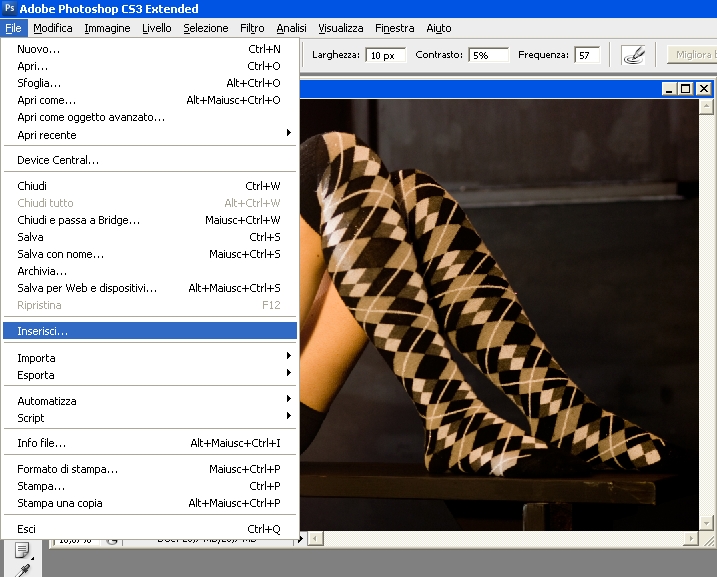
Task: Toggle stylus pressure pen icon
Action: tap(634, 55)
